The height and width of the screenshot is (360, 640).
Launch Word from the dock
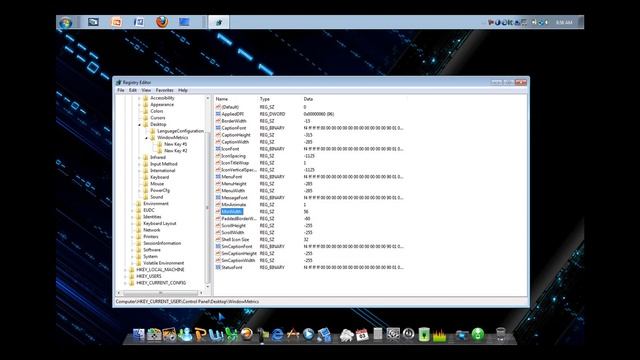coord(216,335)
